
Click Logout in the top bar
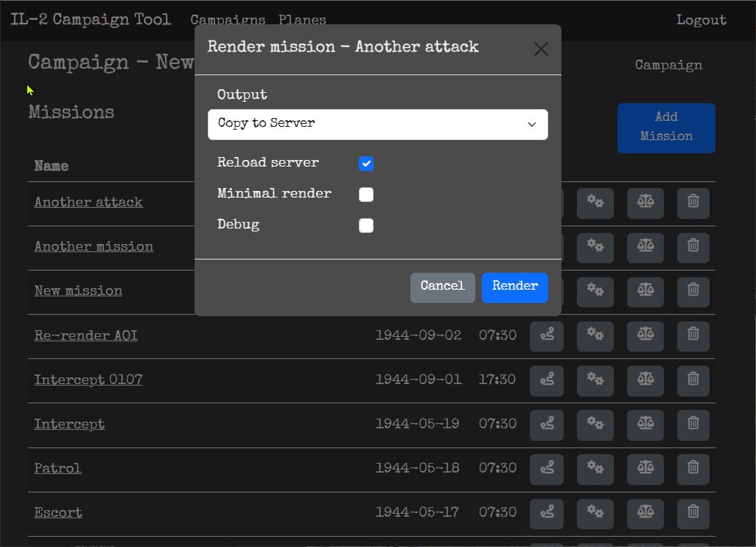click(701, 20)
